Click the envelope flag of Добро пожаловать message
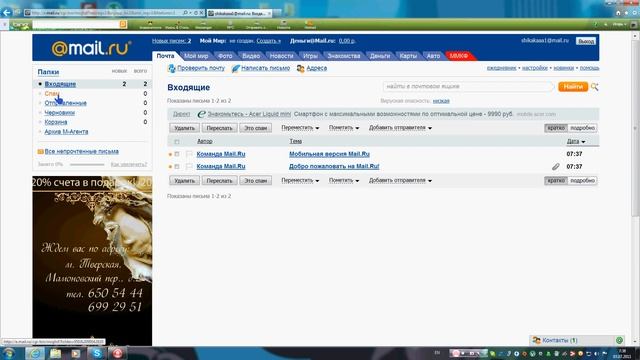 click(x=189, y=167)
